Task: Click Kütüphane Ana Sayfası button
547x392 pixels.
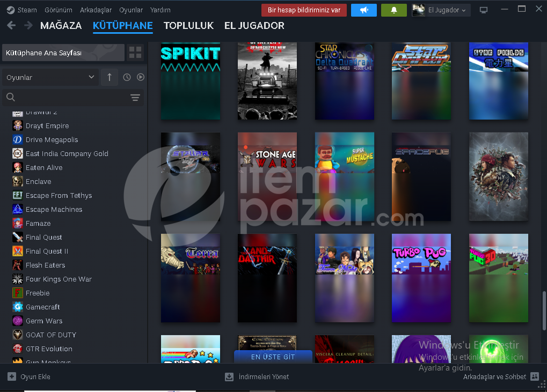Action: pyautogui.click(x=63, y=53)
